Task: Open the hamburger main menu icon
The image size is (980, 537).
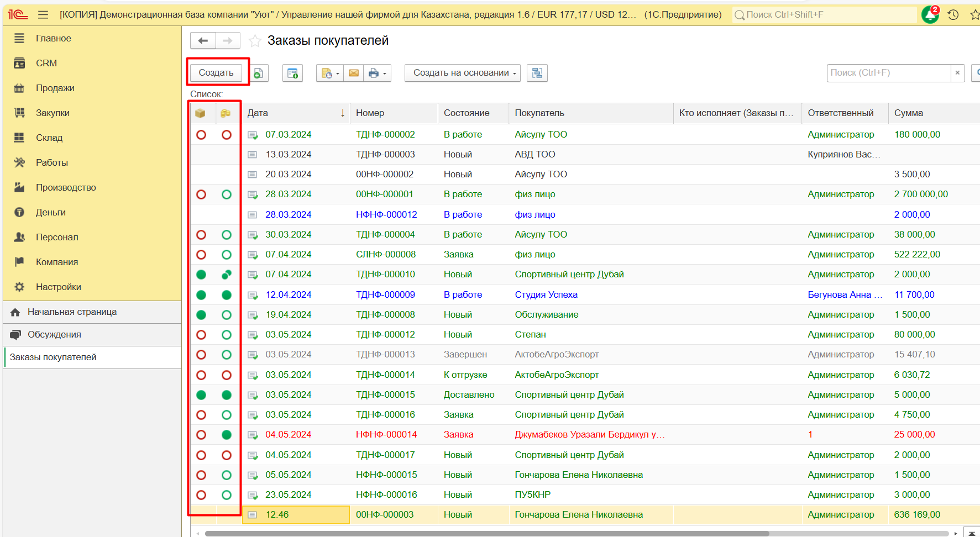Action: pyautogui.click(x=43, y=15)
